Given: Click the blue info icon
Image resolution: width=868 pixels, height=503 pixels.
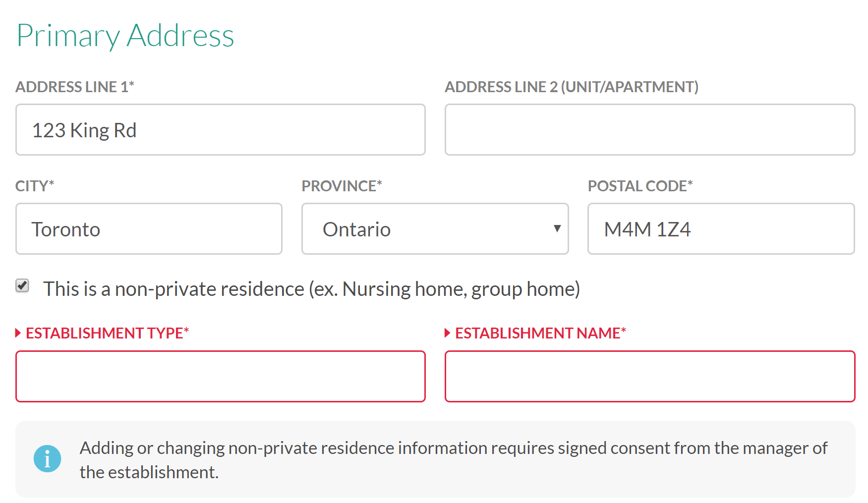Looking at the screenshot, I should [x=47, y=458].
